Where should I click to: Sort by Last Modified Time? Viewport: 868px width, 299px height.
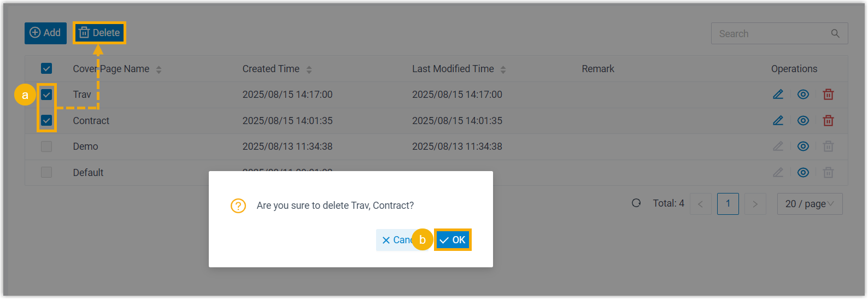(x=503, y=69)
